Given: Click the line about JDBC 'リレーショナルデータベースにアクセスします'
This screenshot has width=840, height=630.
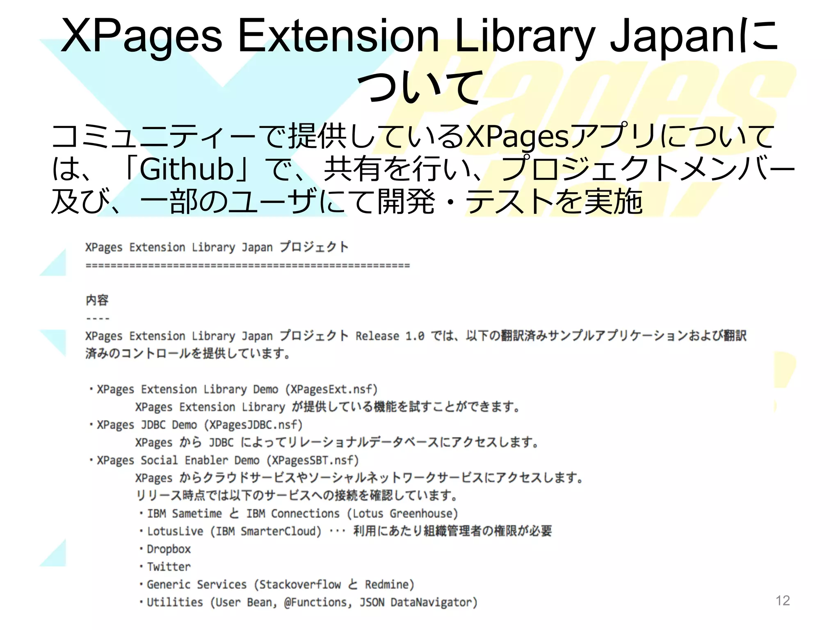Looking at the screenshot, I should [337, 443].
